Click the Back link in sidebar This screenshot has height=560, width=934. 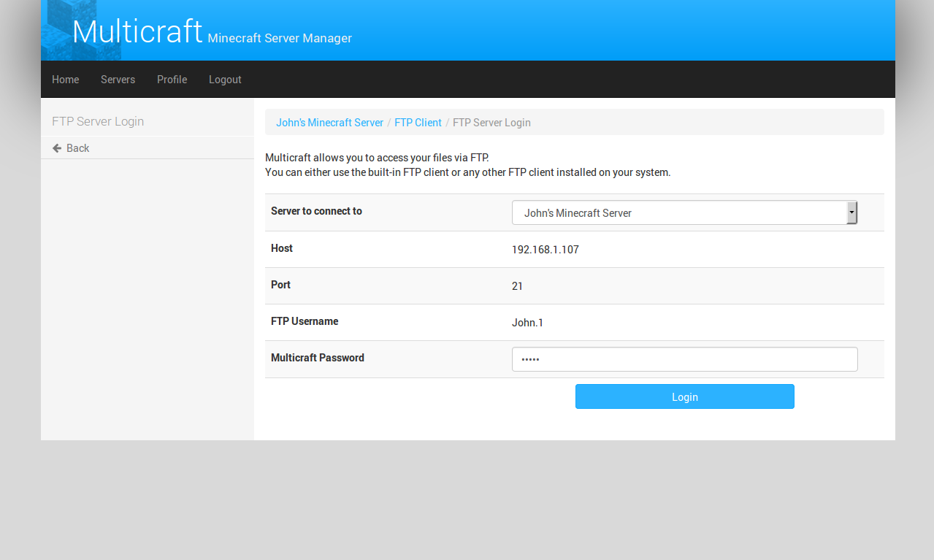pyautogui.click(x=77, y=148)
